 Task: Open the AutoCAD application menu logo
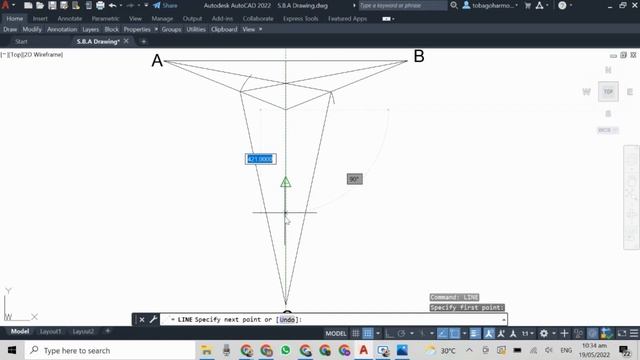(x=5, y=5)
